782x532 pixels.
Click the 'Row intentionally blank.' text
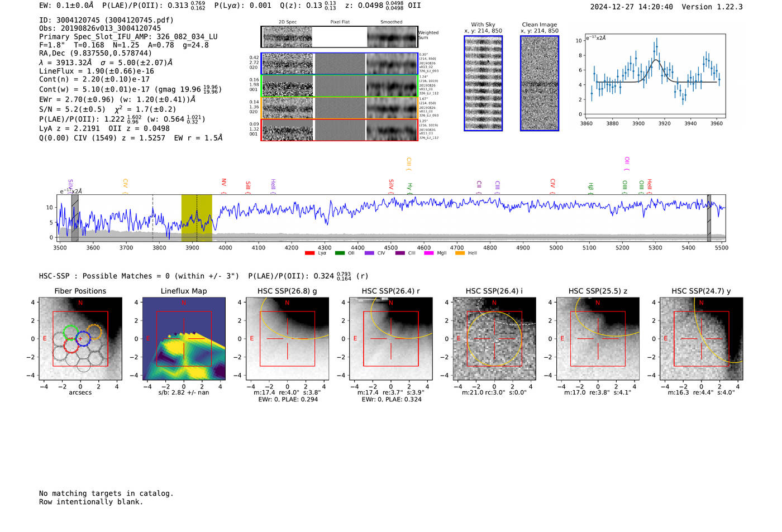(x=91, y=502)
